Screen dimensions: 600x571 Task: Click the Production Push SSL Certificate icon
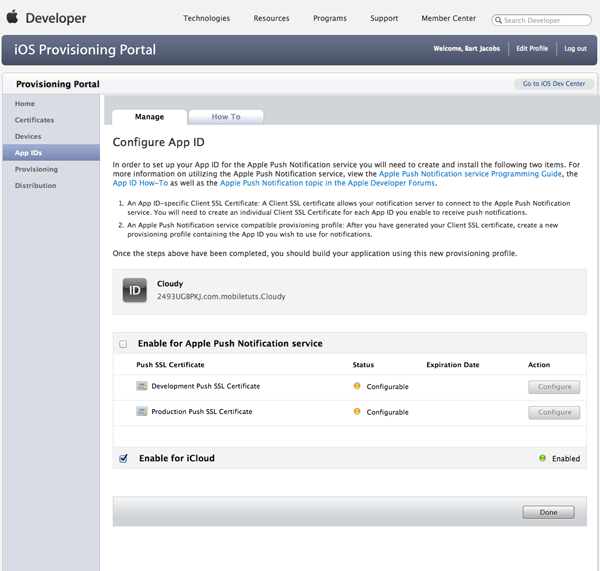[x=142, y=411]
